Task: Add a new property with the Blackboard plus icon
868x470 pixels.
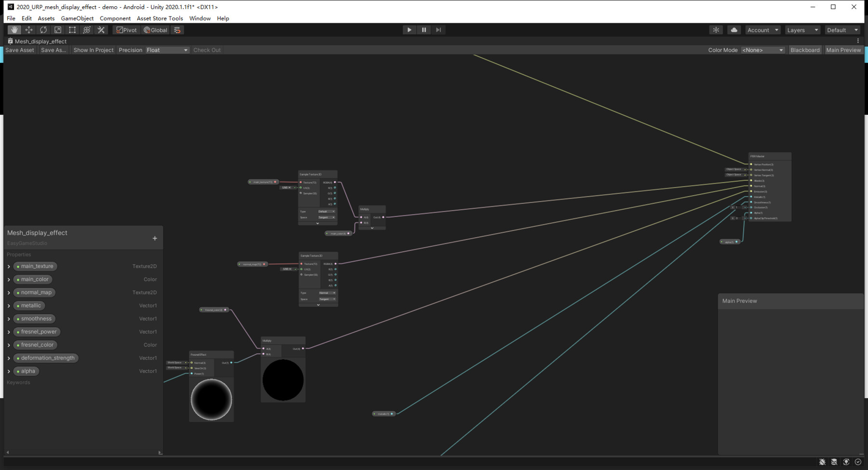Action: click(x=155, y=238)
